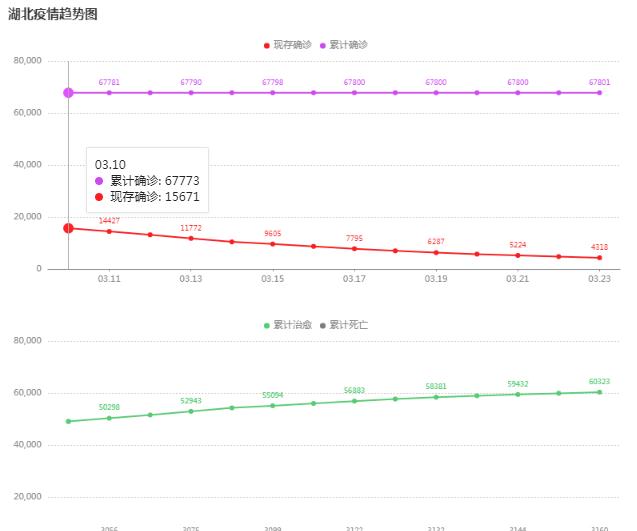Click the large red 03.10 data point
This screenshot has height=531, width=637.
point(68,228)
